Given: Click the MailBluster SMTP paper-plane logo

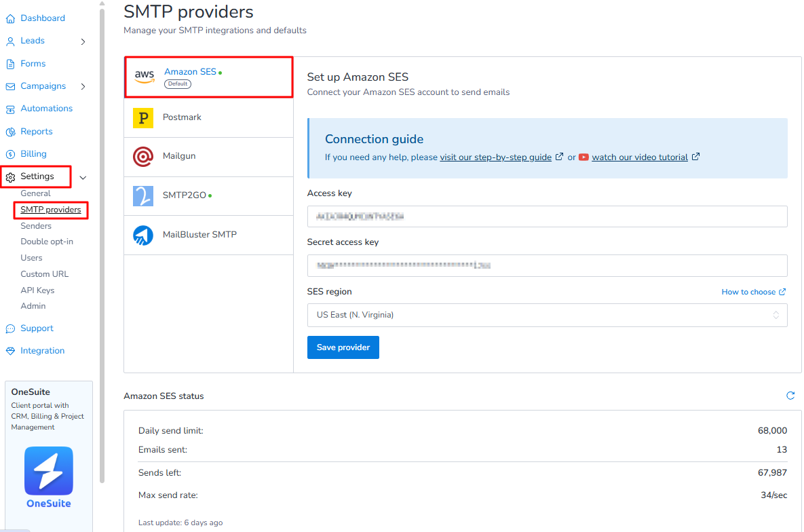Looking at the screenshot, I should [143, 235].
